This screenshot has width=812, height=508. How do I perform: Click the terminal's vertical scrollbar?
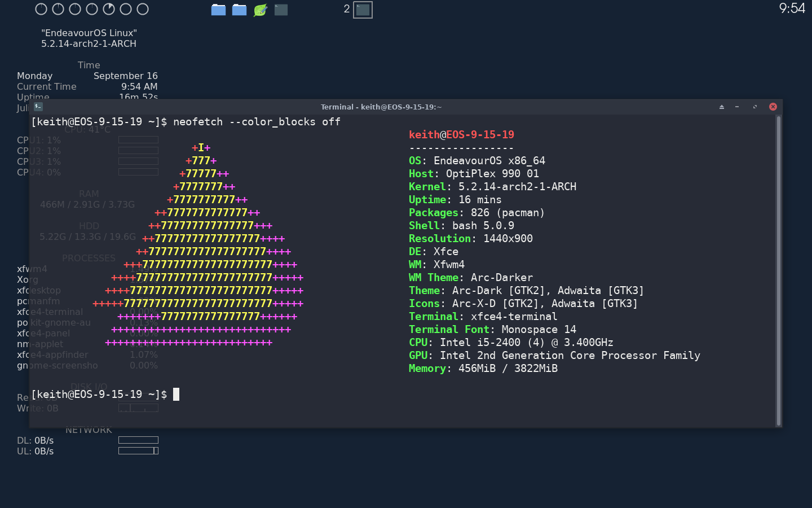779,271
